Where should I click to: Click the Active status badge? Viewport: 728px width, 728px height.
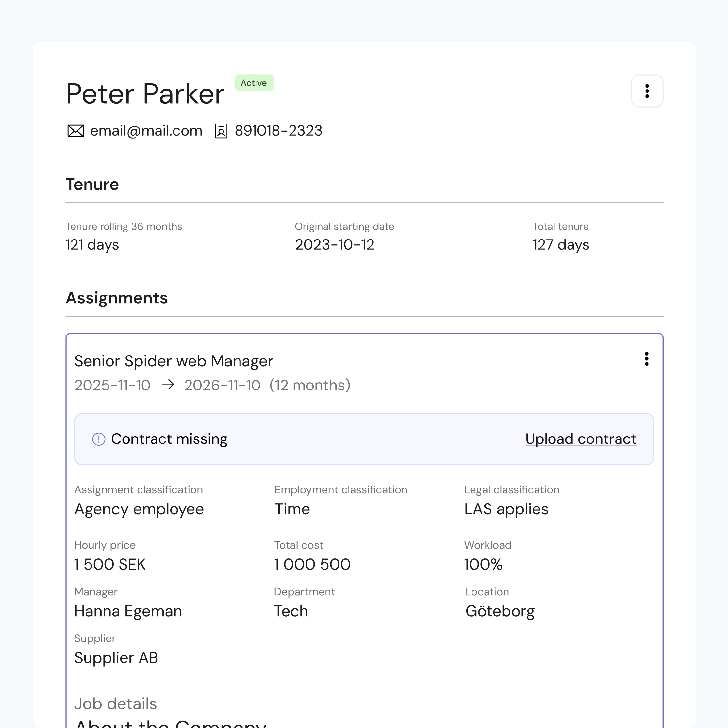point(254,83)
